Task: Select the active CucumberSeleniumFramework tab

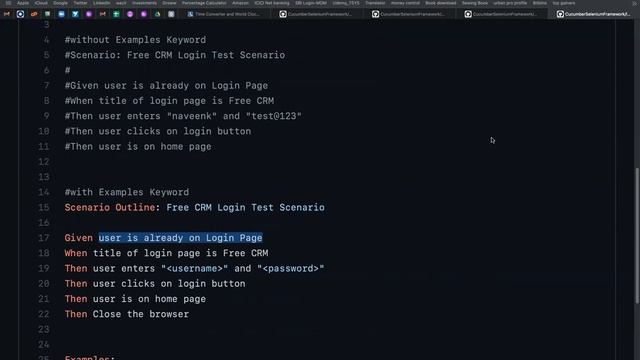Action: (593, 14)
